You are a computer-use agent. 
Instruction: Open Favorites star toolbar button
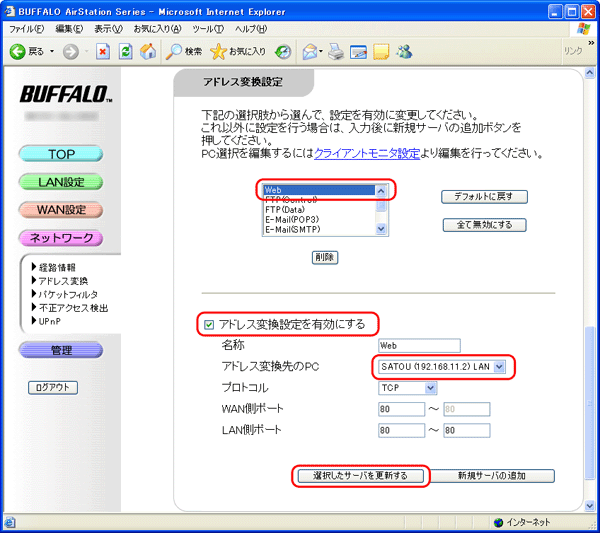click(238, 51)
